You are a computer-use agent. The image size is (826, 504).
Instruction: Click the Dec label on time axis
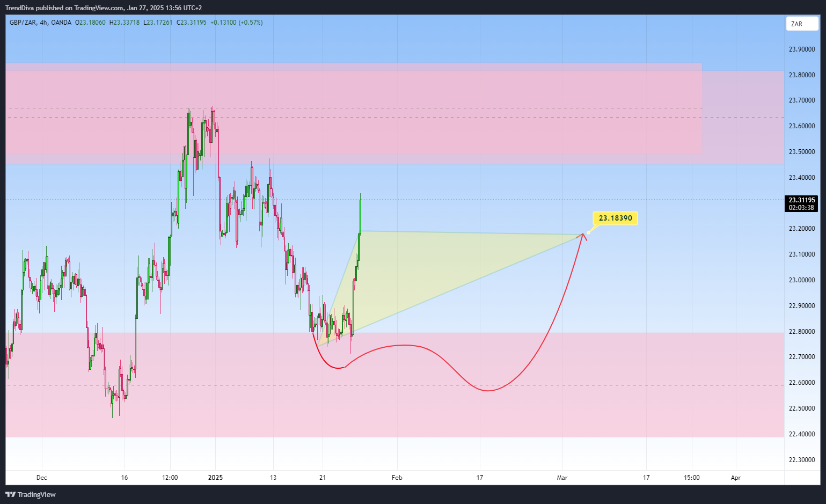(x=42, y=478)
